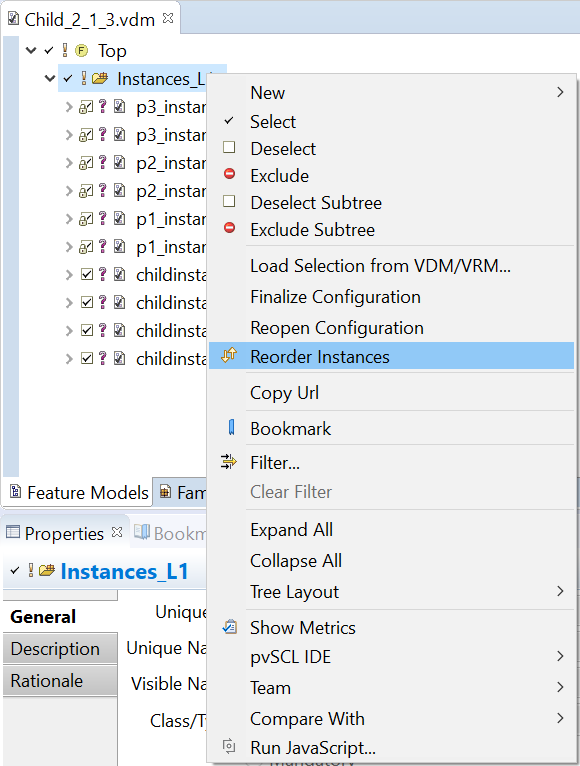This screenshot has width=580, height=766.
Task: Click the Properties view table icon
Action: click(13, 532)
